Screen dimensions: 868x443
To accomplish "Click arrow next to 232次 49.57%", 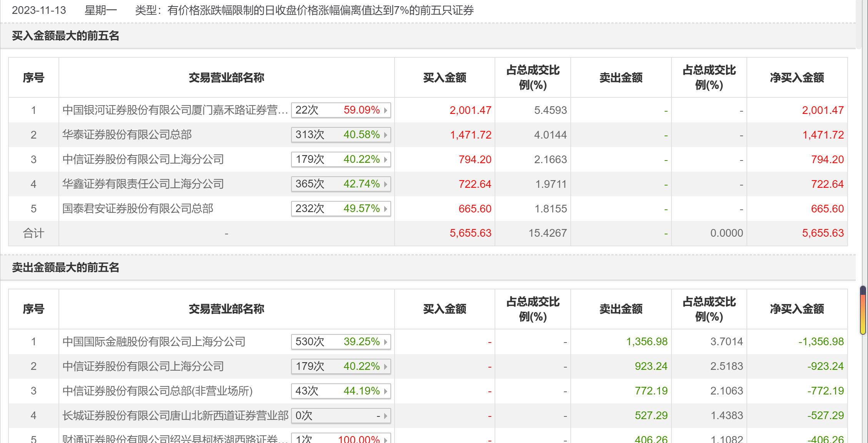I will tap(385, 209).
